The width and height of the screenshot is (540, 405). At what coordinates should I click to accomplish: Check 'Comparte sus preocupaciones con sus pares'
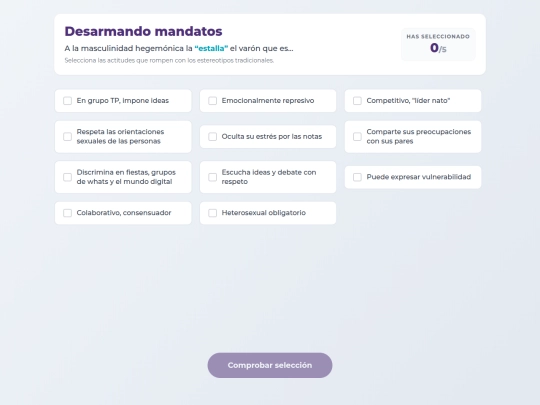pyautogui.click(x=357, y=137)
